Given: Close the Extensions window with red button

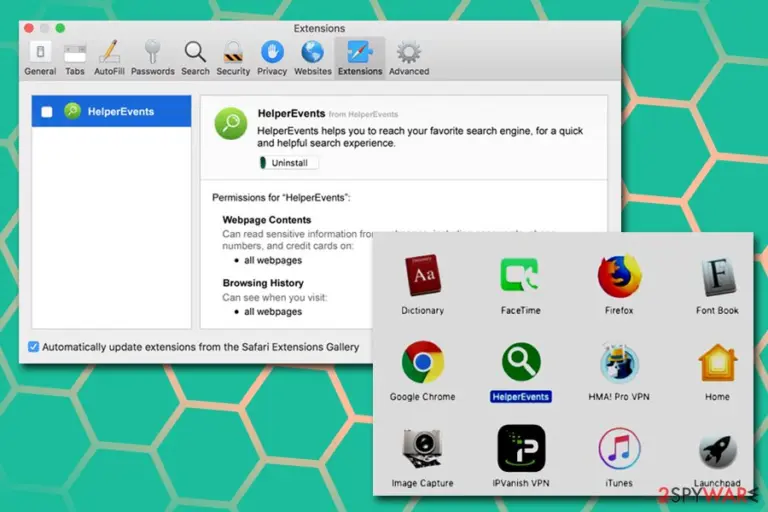Looking at the screenshot, I should click(x=29, y=28).
